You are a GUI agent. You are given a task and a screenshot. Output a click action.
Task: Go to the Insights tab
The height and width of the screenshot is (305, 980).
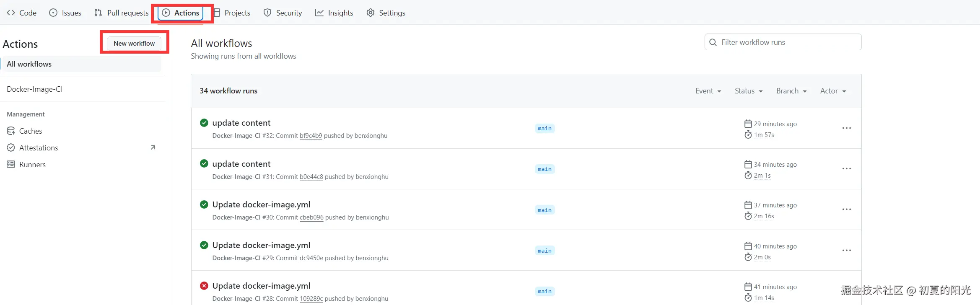pyautogui.click(x=334, y=13)
